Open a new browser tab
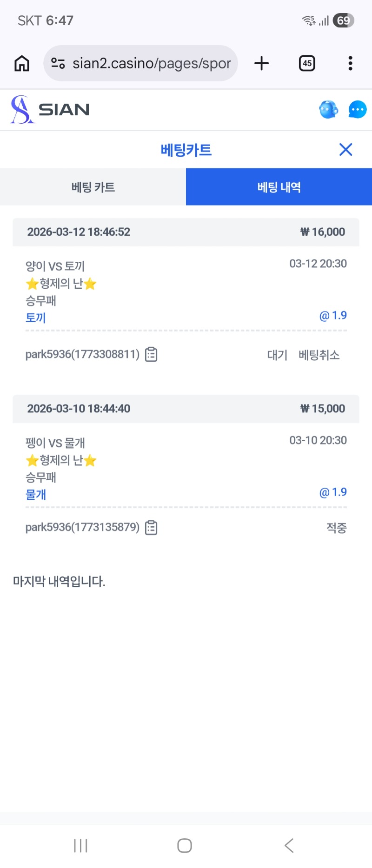The width and height of the screenshot is (372, 868). click(x=262, y=63)
